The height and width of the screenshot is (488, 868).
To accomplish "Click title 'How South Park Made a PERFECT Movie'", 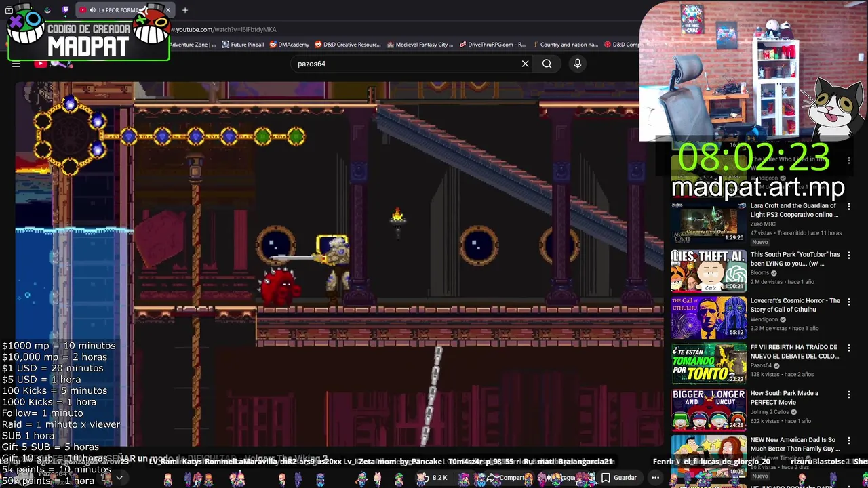I will [x=785, y=397].
